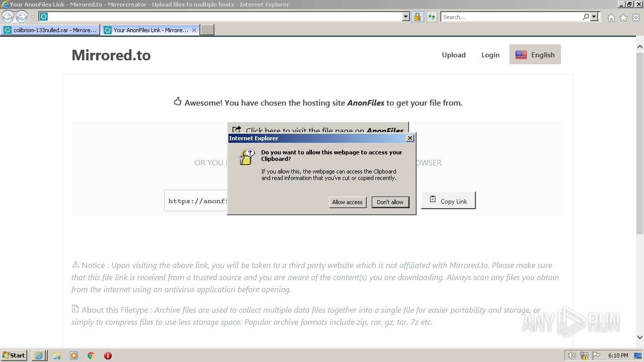Click the volume speaker tray icon

pos(572,355)
